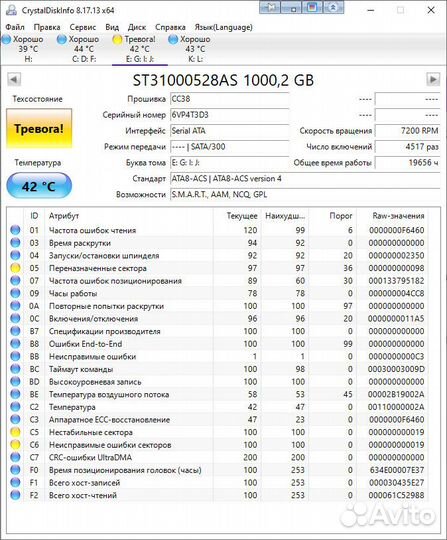Click the 42 °C temperature button
447x540 pixels.
tap(39, 186)
